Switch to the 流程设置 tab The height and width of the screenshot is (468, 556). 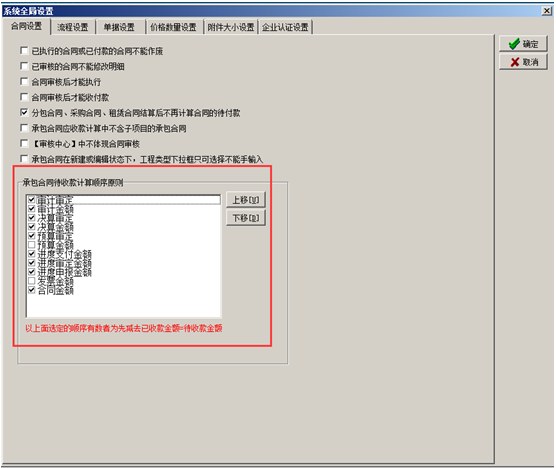pos(73,27)
